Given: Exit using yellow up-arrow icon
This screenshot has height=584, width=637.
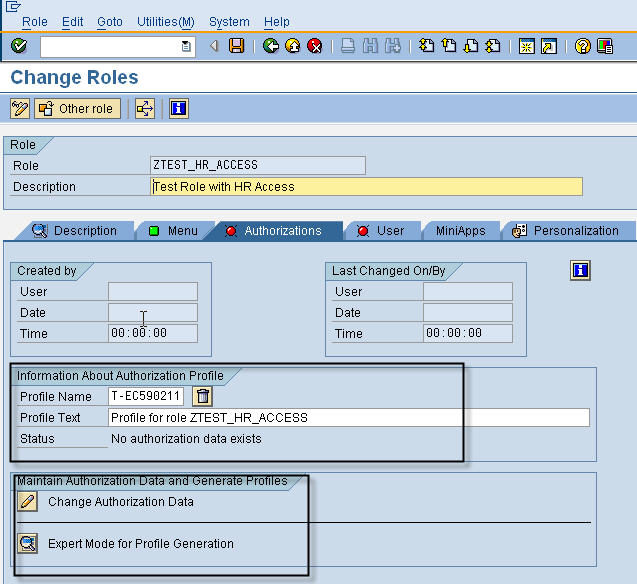Looking at the screenshot, I should [292, 46].
